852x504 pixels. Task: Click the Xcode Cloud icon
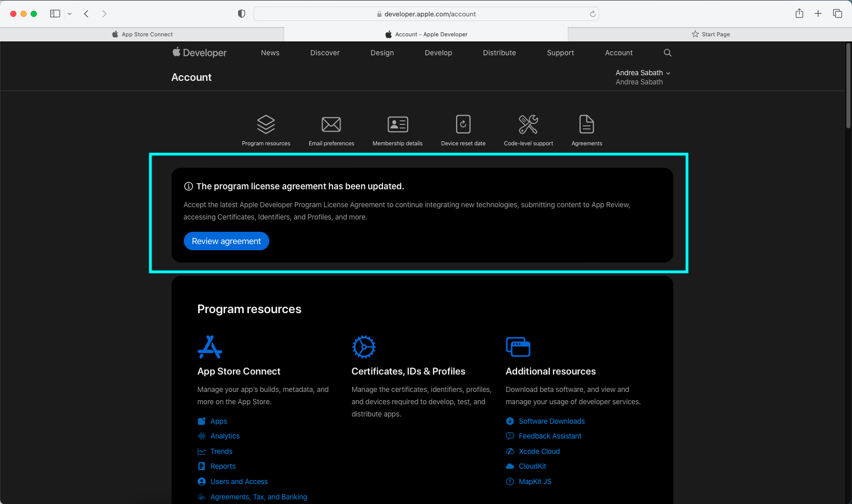click(x=510, y=451)
